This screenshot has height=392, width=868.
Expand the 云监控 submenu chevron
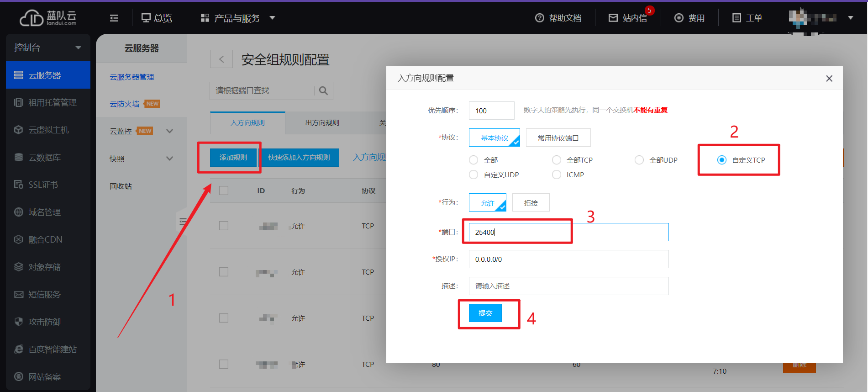point(170,131)
